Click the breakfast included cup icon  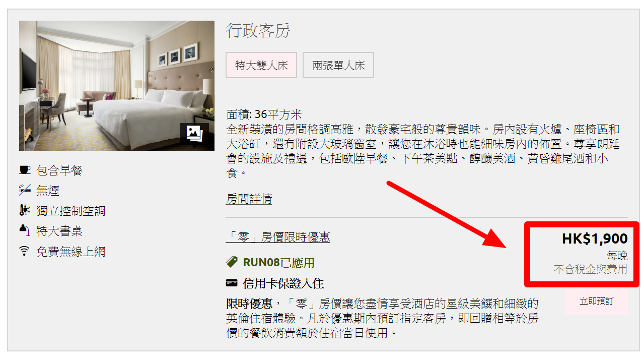[25, 170]
